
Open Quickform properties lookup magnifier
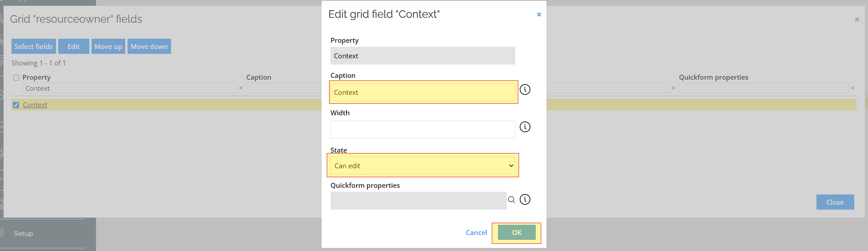coord(512,200)
